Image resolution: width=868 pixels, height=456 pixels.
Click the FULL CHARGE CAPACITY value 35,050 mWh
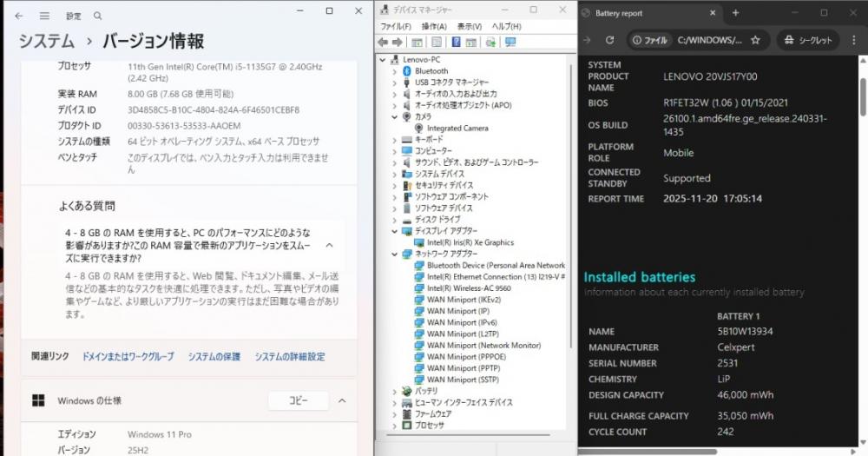click(745, 415)
